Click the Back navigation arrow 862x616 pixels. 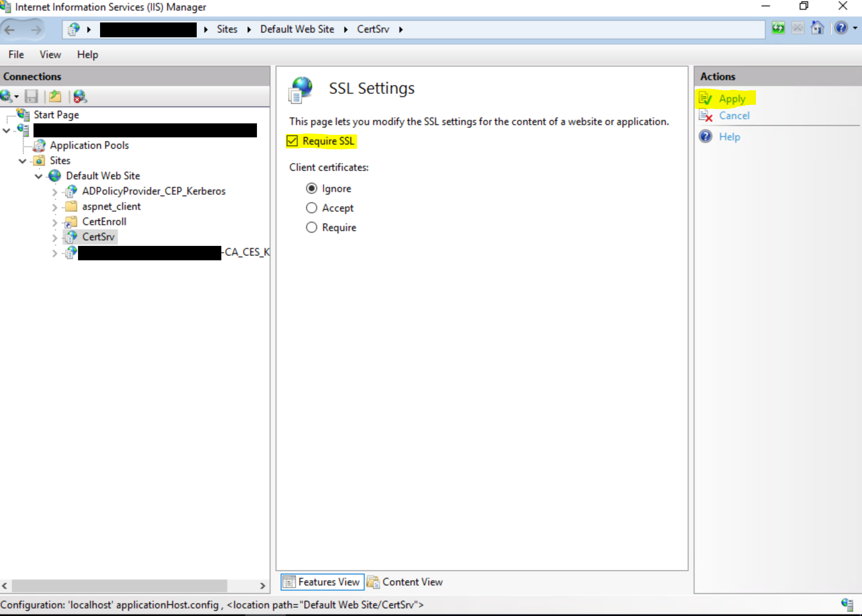10,30
